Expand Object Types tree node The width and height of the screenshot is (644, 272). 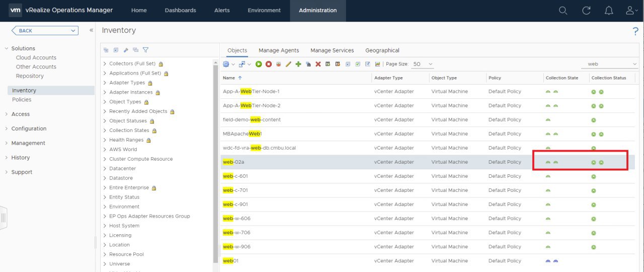pos(105,102)
